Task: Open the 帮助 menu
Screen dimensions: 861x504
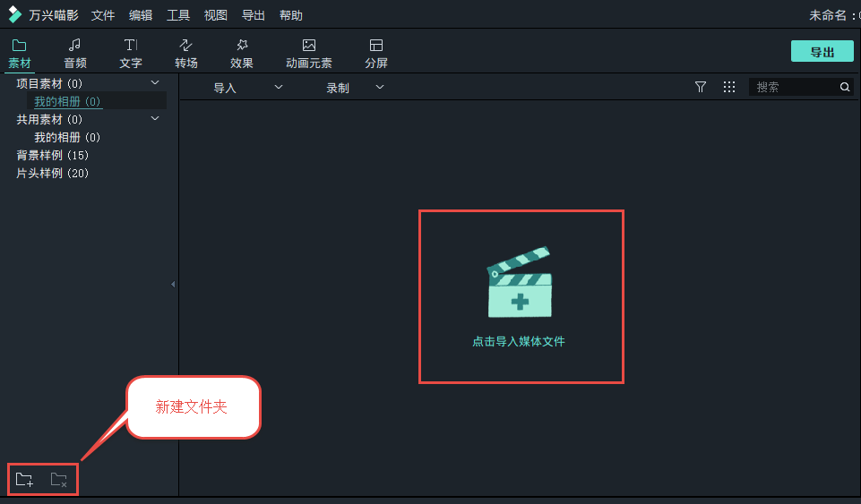Action: (x=291, y=15)
